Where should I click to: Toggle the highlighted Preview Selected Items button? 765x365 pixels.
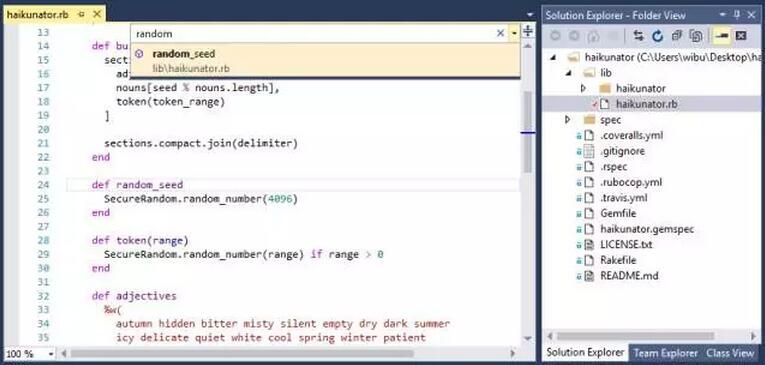point(722,35)
